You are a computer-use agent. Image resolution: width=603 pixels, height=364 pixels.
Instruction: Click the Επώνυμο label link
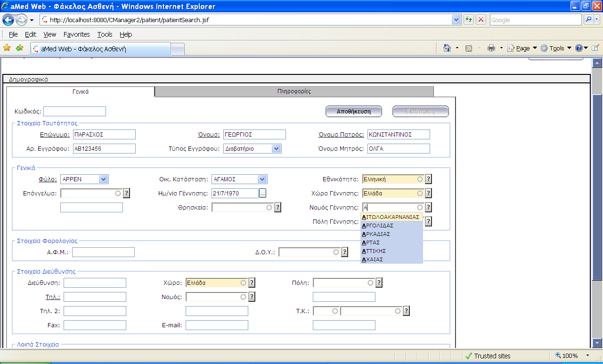coord(55,135)
